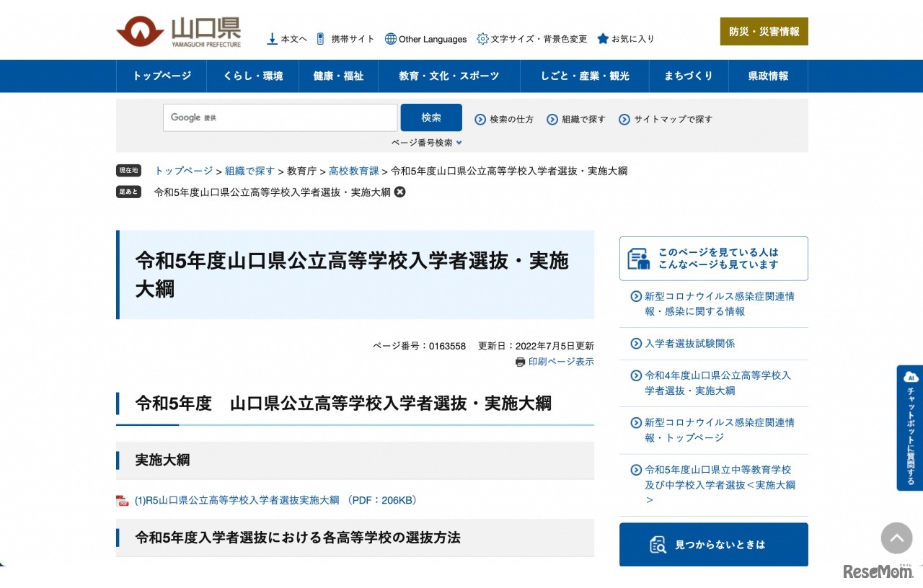The width and height of the screenshot is (923, 588).
Task: Follow the 高校教育課 breadcrumb link
Action: [353, 171]
